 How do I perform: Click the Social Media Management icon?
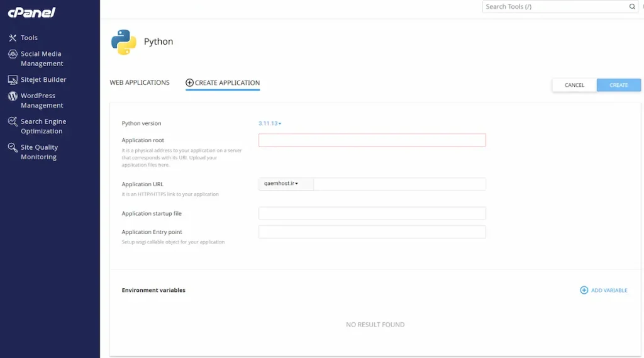(13, 54)
